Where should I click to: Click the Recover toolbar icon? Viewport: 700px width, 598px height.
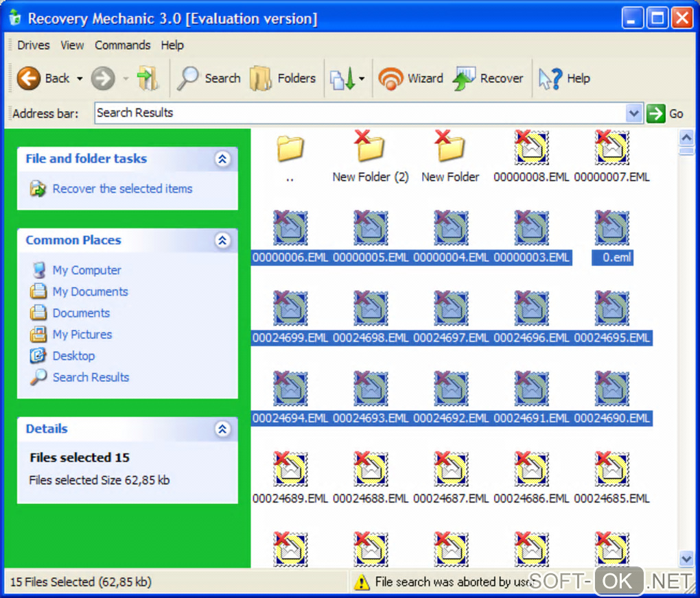pyautogui.click(x=465, y=79)
